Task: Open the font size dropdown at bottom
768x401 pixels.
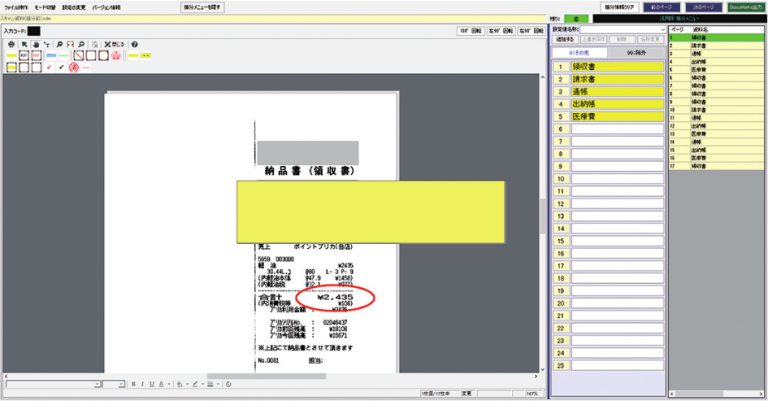Action: (x=120, y=384)
